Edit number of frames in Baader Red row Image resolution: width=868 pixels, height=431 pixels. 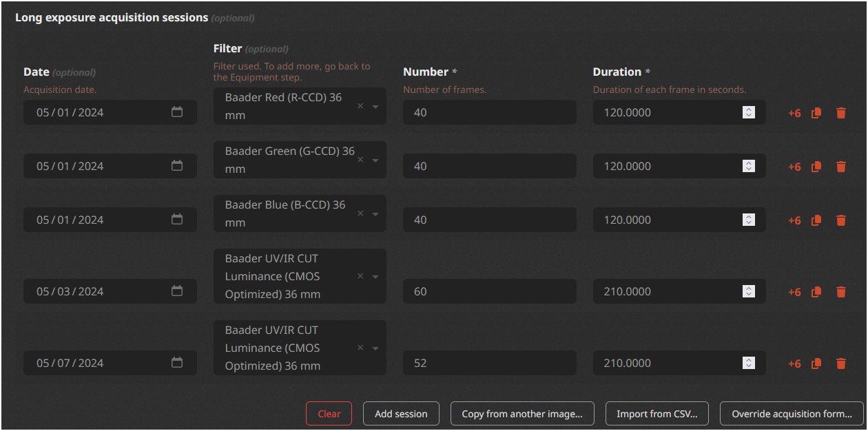pos(490,112)
